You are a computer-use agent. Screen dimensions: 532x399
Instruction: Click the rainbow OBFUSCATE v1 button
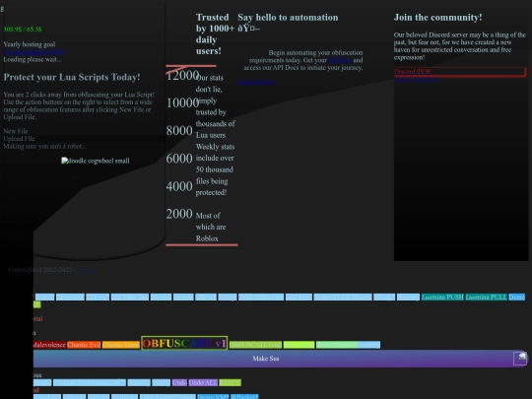184,344
